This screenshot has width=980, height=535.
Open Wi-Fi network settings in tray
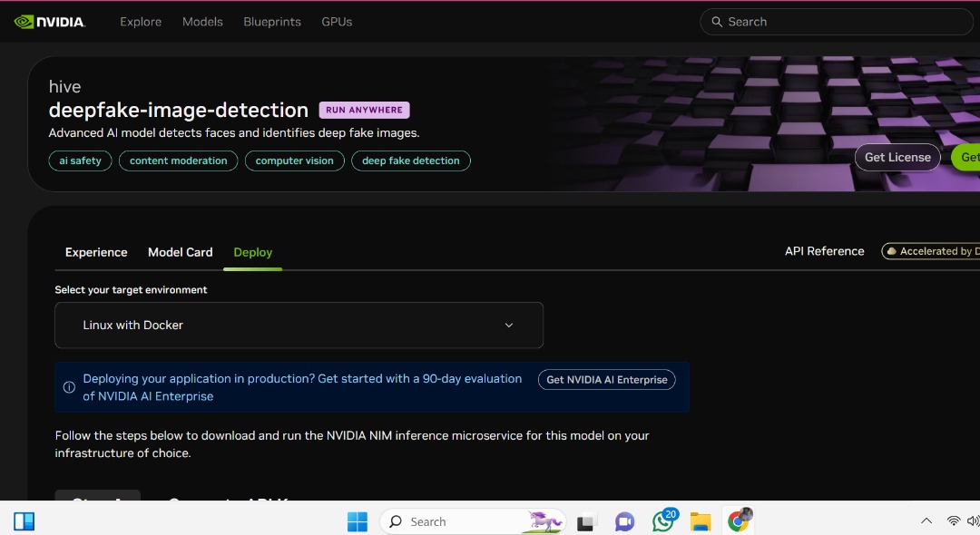(x=953, y=520)
